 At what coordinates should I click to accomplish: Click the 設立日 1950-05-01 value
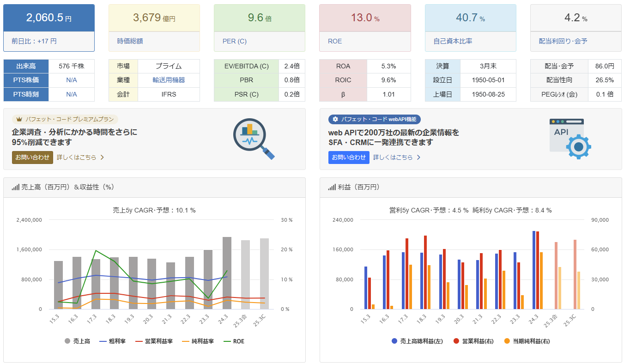[488, 80]
